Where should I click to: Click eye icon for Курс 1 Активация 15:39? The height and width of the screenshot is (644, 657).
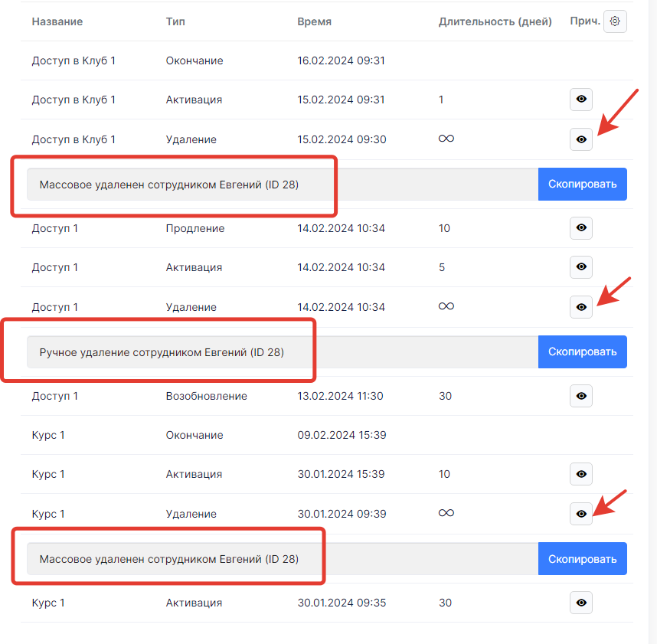(581, 474)
